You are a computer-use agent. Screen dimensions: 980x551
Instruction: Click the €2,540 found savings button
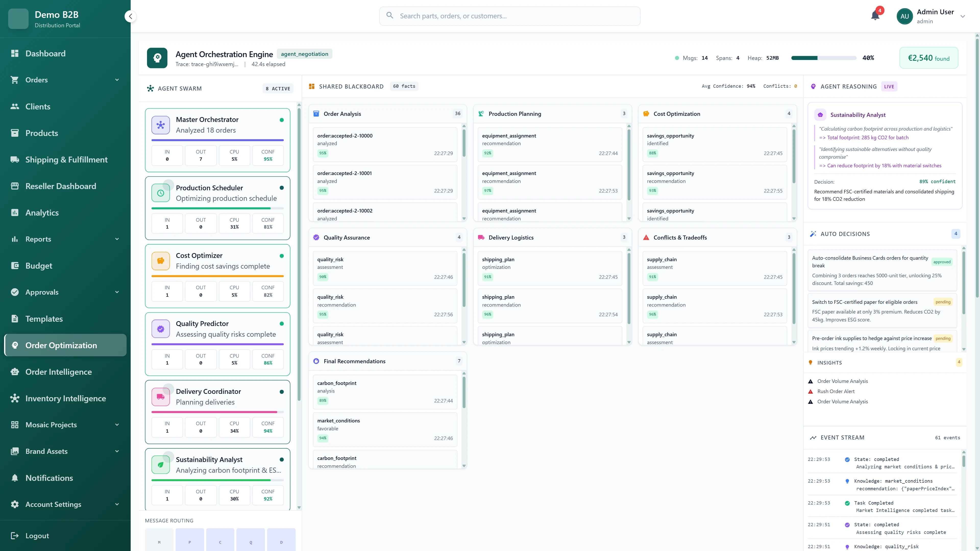pyautogui.click(x=928, y=58)
